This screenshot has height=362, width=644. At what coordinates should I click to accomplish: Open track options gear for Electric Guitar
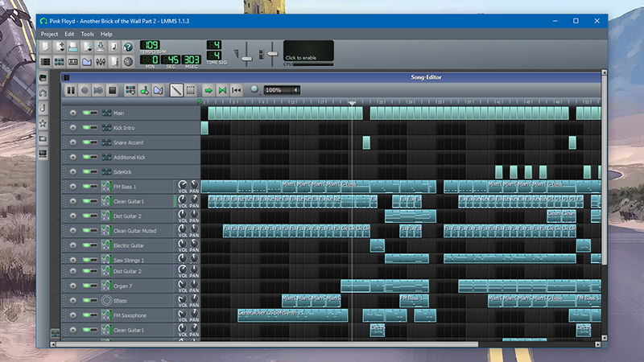(x=73, y=245)
